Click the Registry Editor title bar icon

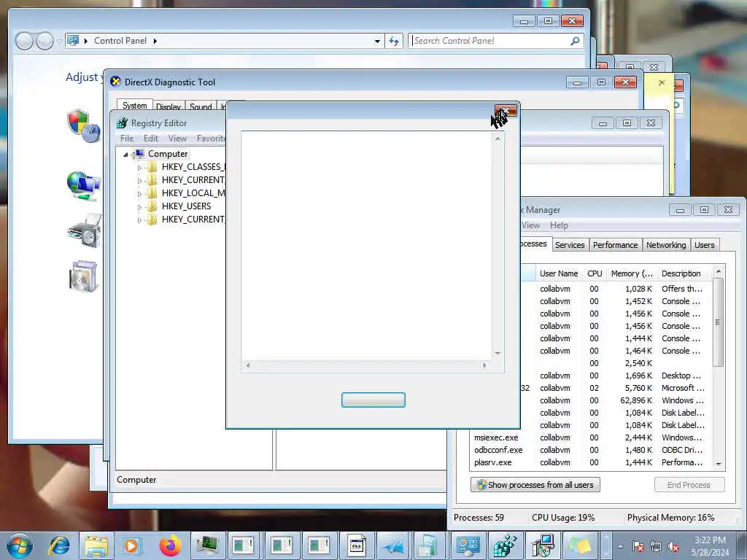click(x=122, y=122)
